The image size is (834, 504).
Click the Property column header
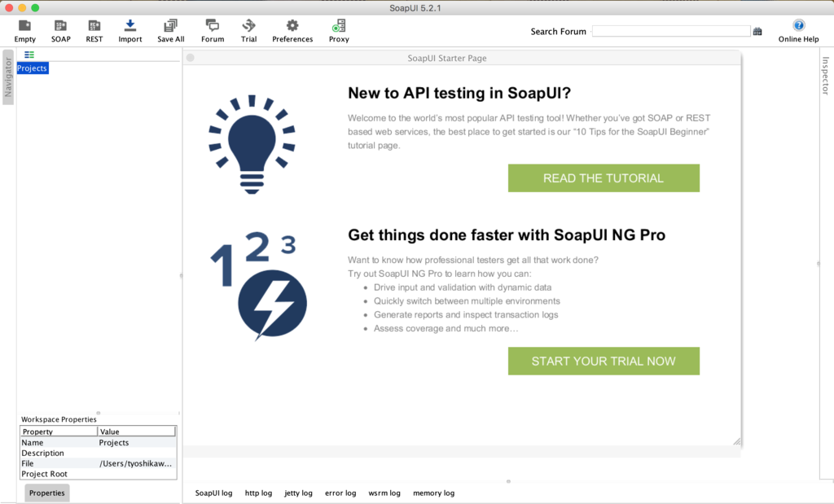point(59,432)
